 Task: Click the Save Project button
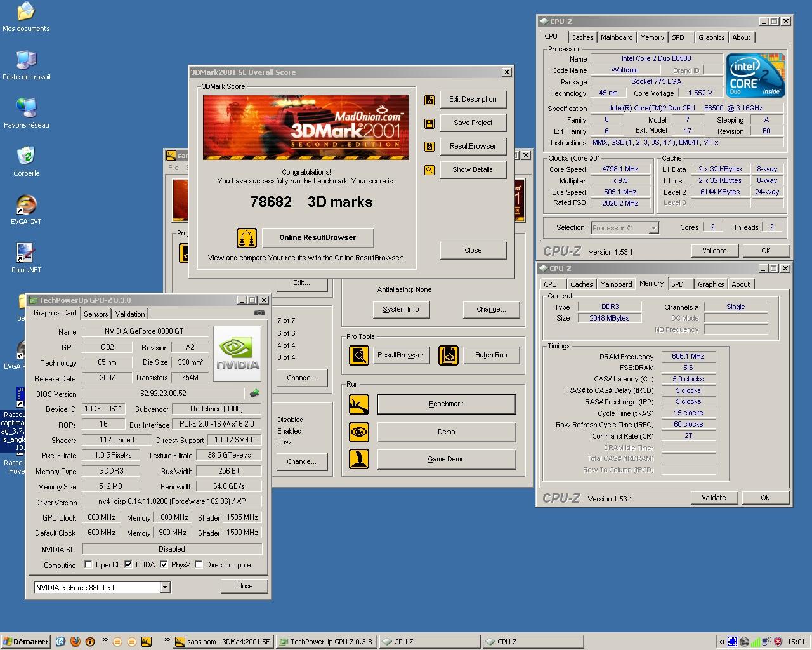tap(473, 123)
